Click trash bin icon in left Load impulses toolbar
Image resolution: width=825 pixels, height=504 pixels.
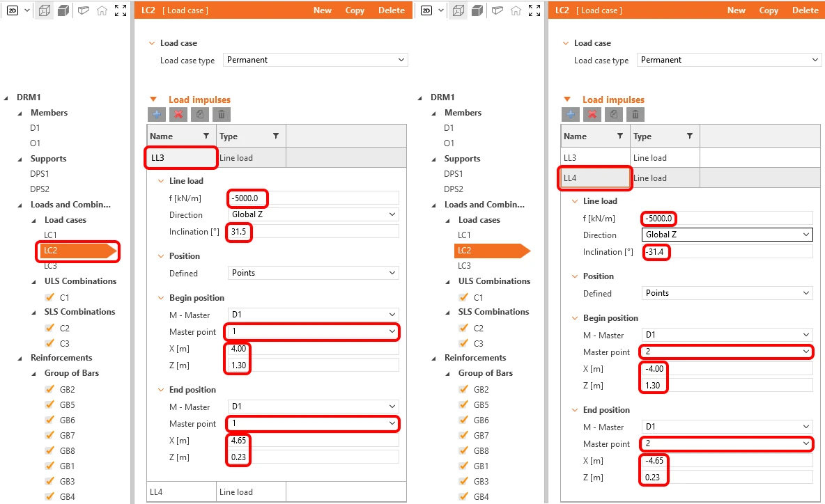222,114
